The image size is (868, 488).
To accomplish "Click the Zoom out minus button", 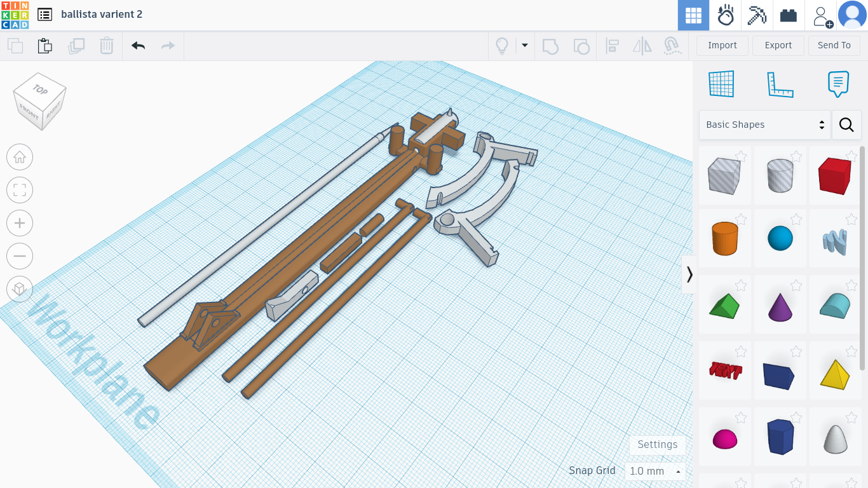I will (x=20, y=256).
